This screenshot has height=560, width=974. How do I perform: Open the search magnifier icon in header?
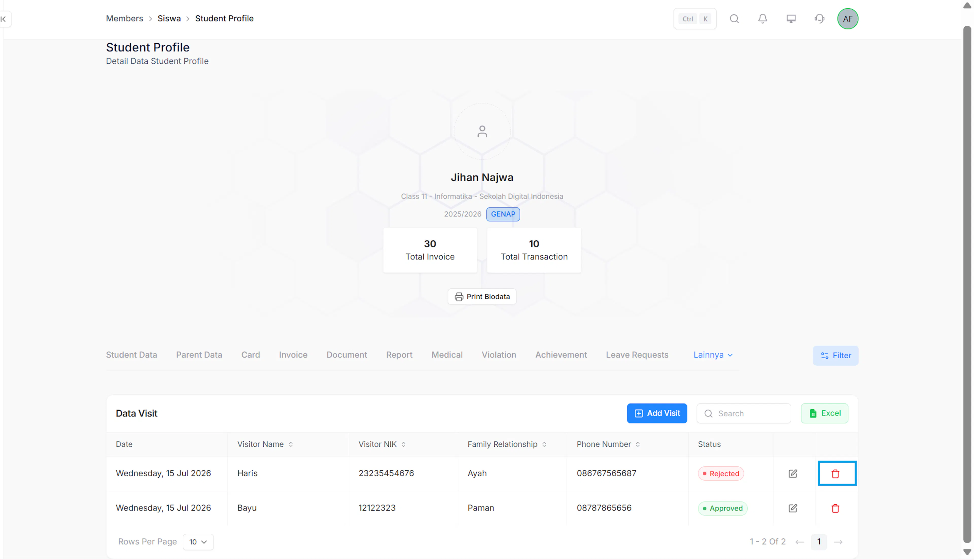pos(734,19)
